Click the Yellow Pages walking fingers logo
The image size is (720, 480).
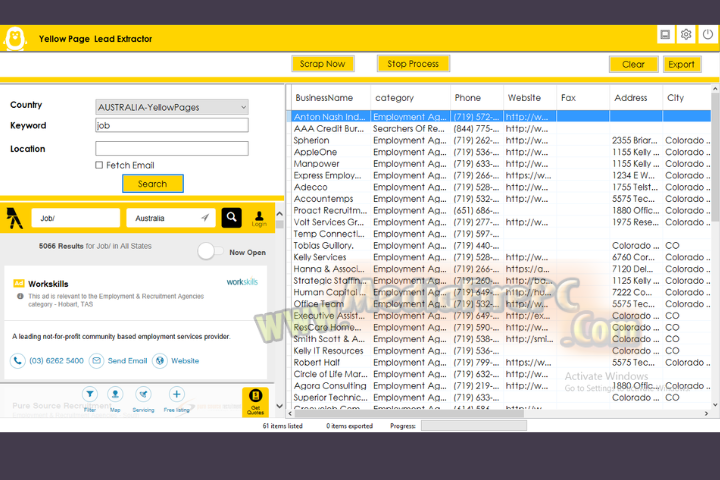coord(15,218)
